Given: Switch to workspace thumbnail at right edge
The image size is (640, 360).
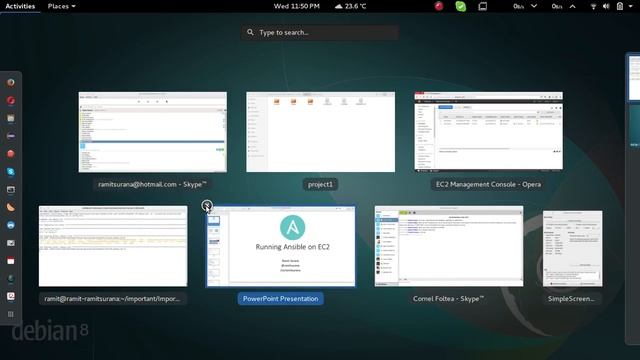Looking at the screenshot, I should [x=634, y=78].
